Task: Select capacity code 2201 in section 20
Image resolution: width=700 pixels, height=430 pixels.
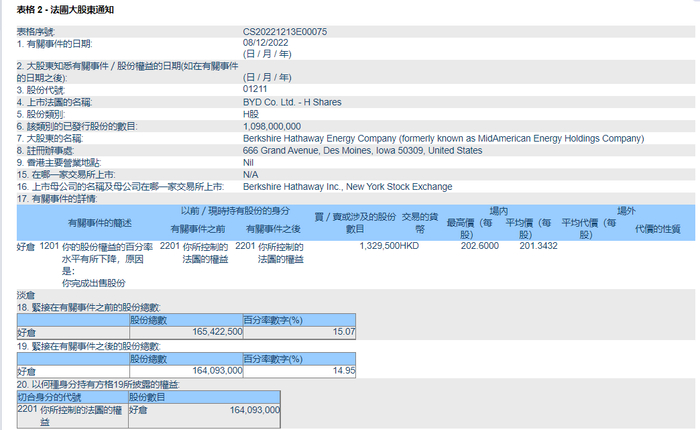Action: coord(27,409)
